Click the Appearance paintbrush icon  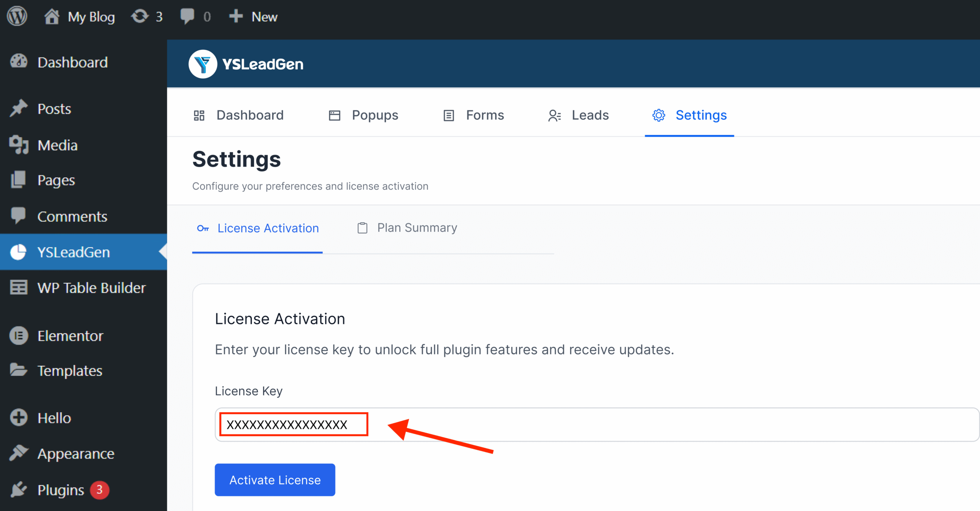point(19,453)
